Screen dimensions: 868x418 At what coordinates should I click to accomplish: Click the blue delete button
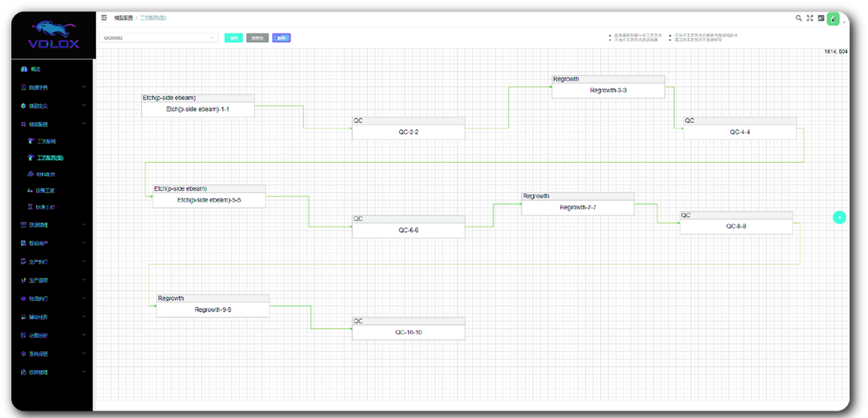click(281, 38)
